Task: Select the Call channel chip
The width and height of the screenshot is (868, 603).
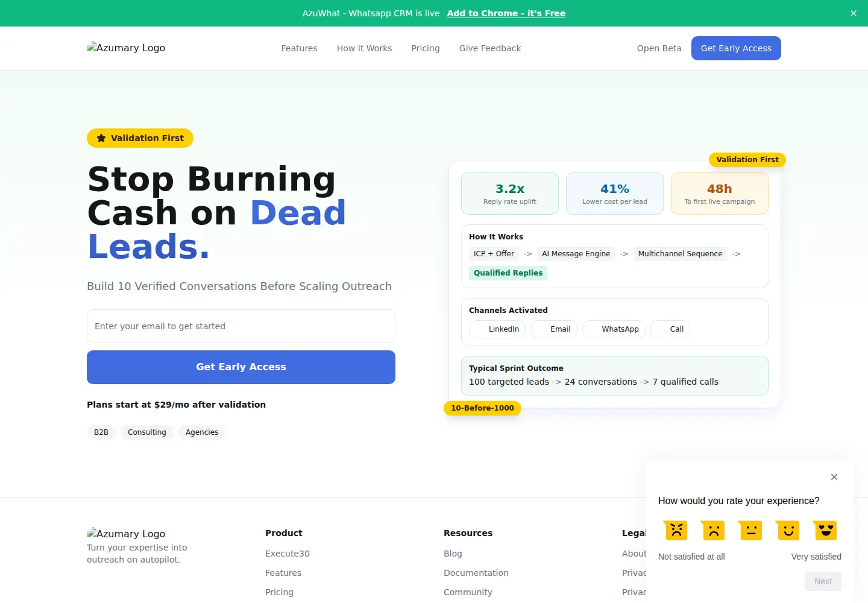Action: click(670, 329)
